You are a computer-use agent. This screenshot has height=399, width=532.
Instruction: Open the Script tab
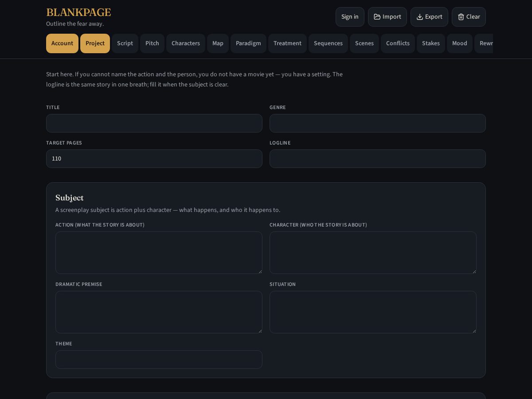point(125,43)
